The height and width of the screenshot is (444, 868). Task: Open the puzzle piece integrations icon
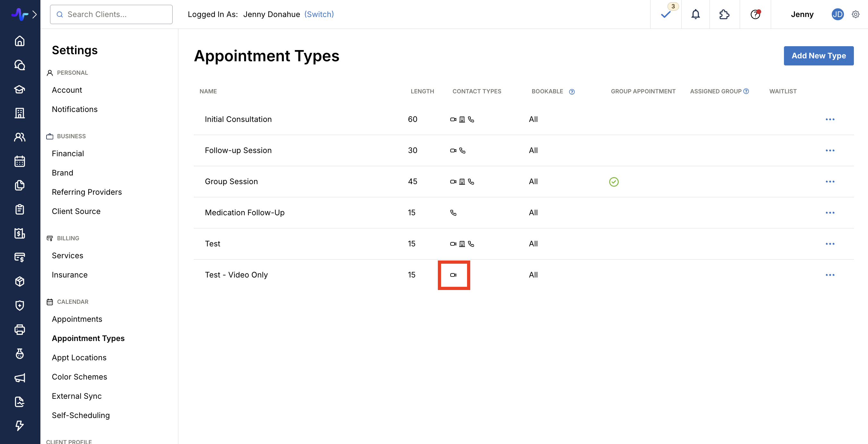(725, 14)
